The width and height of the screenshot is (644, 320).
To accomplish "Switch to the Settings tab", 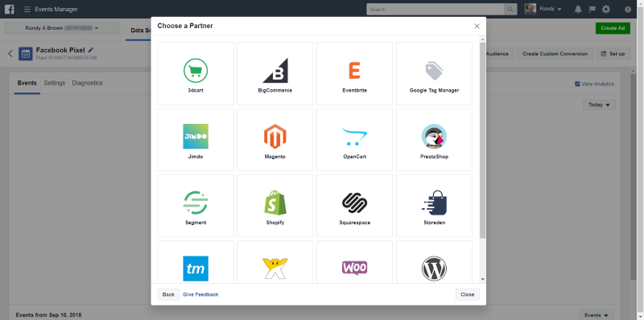I will tap(55, 83).
